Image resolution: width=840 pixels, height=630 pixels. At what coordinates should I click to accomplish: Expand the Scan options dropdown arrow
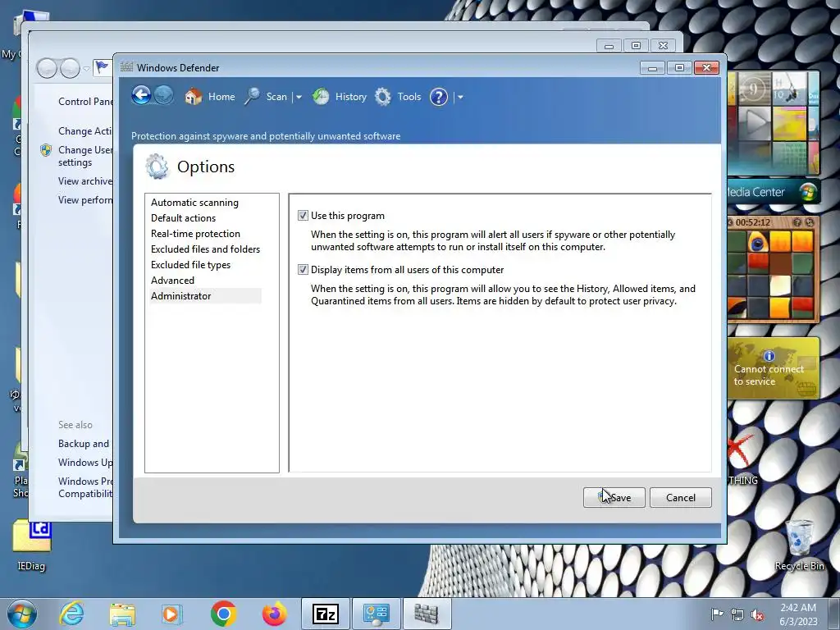coord(299,97)
